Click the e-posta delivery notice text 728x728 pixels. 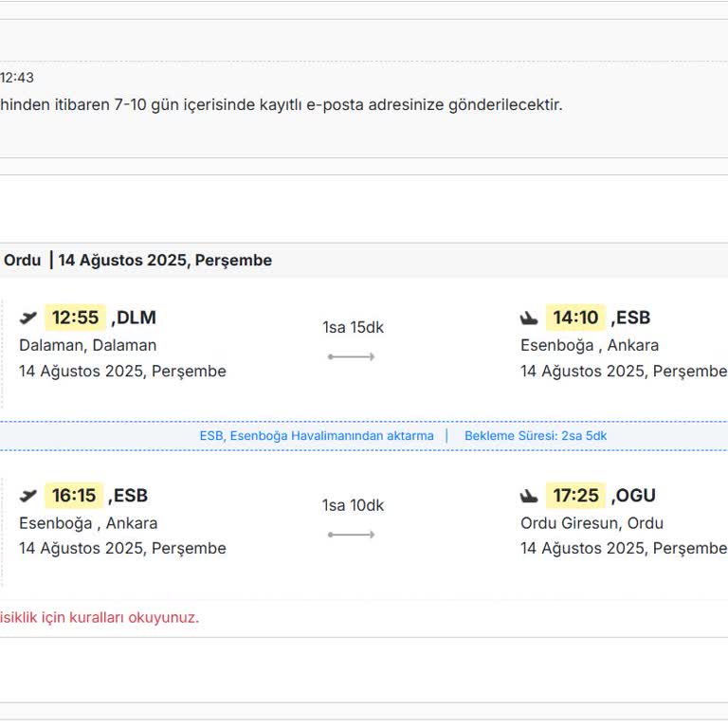pos(281,104)
